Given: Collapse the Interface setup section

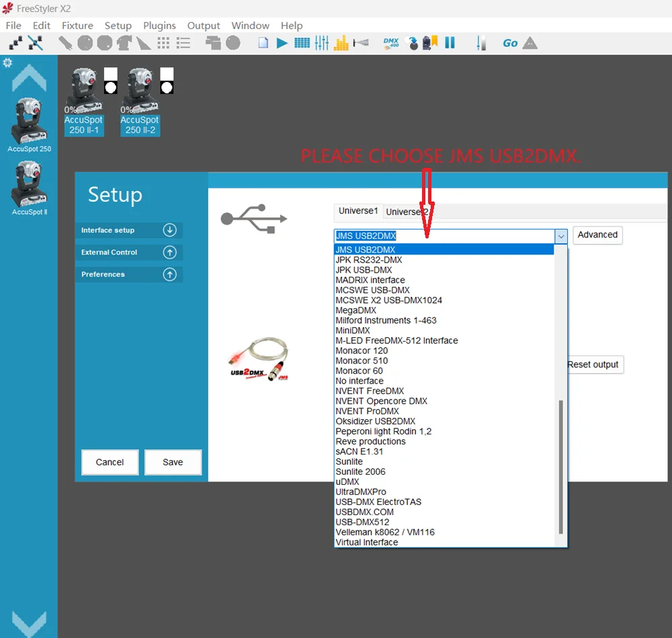Looking at the screenshot, I should click(x=129, y=230).
